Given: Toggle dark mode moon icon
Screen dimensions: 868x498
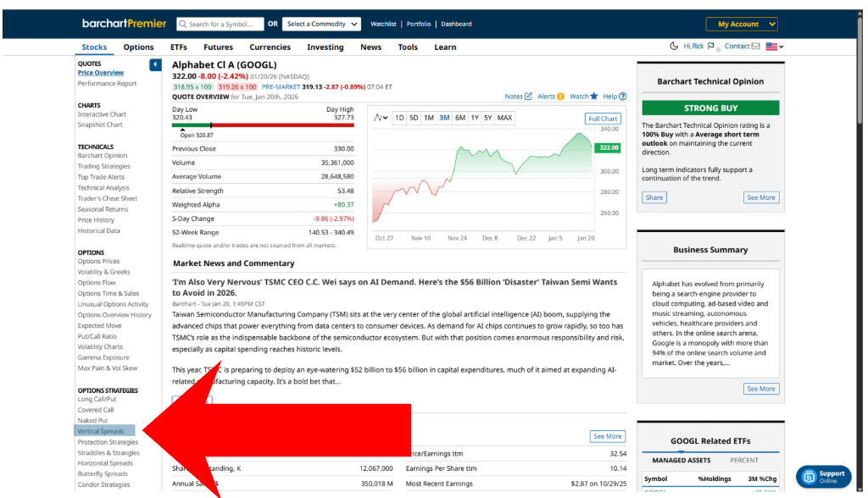Looking at the screenshot, I should tap(674, 46).
